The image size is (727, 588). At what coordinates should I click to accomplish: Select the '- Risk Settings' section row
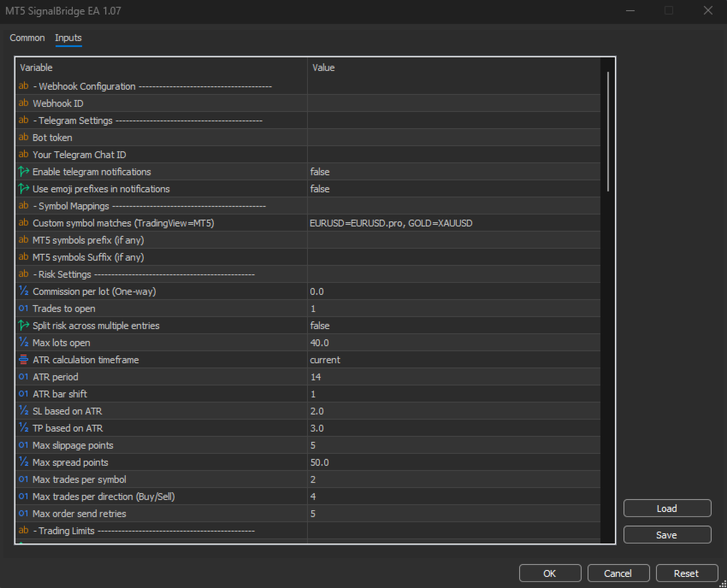[x=308, y=273]
